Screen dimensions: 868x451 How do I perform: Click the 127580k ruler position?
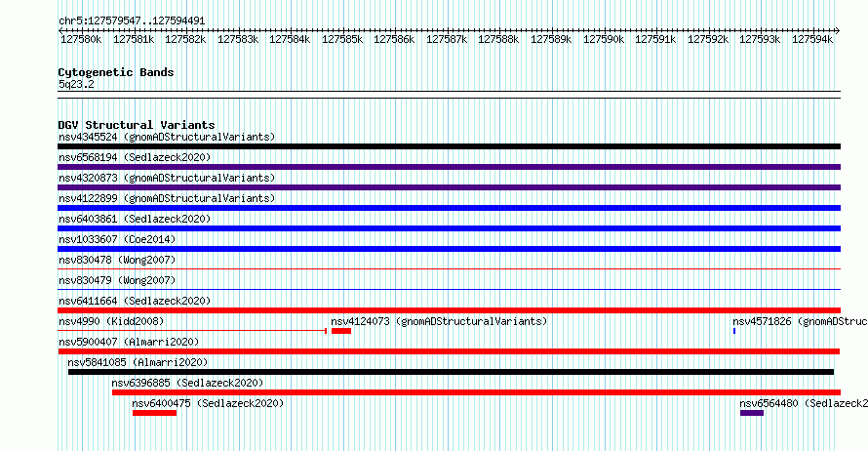(81, 39)
